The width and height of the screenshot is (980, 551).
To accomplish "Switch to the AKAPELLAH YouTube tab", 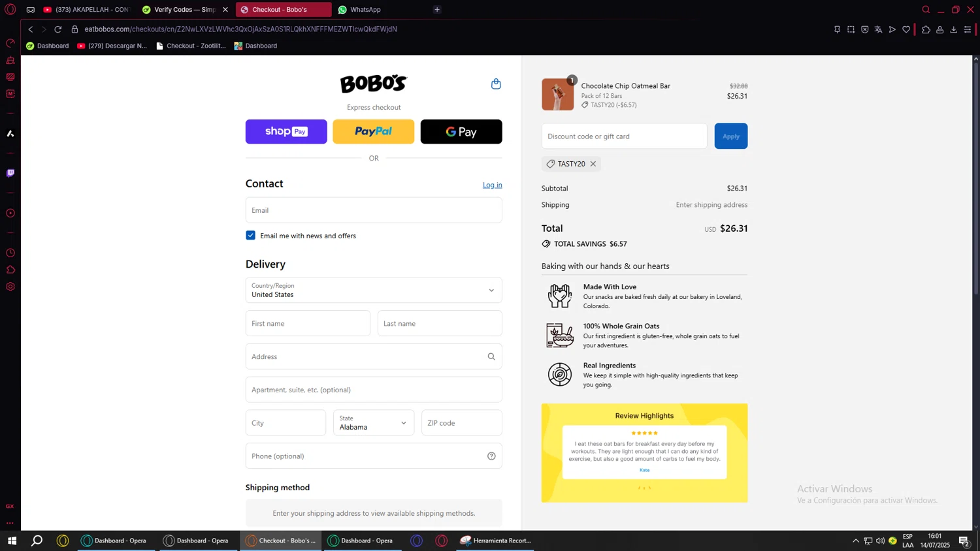I will [86, 10].
